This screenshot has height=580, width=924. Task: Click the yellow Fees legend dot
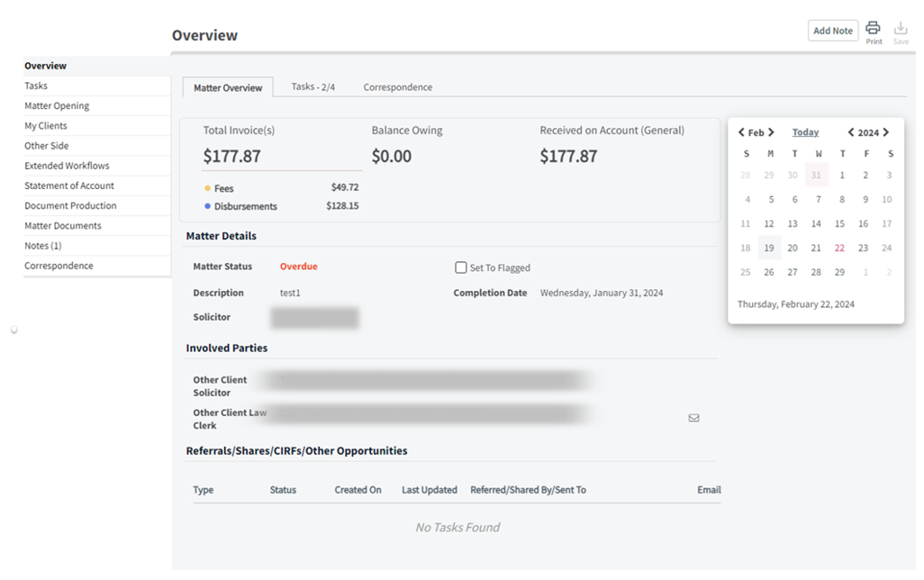[x=205, y=188]
